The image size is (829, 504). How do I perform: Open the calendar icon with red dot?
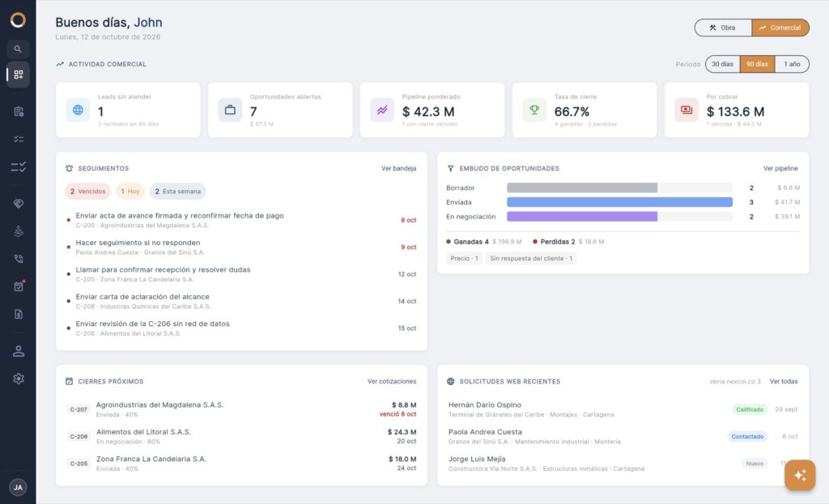pyautogui.click(x=19, y=286)
